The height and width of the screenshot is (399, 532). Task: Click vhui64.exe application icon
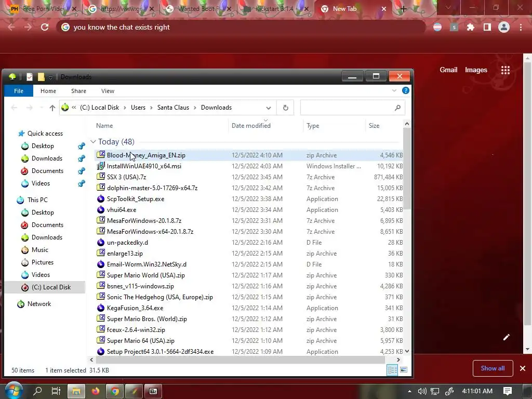pyautogui.click(x=100, y=209)
